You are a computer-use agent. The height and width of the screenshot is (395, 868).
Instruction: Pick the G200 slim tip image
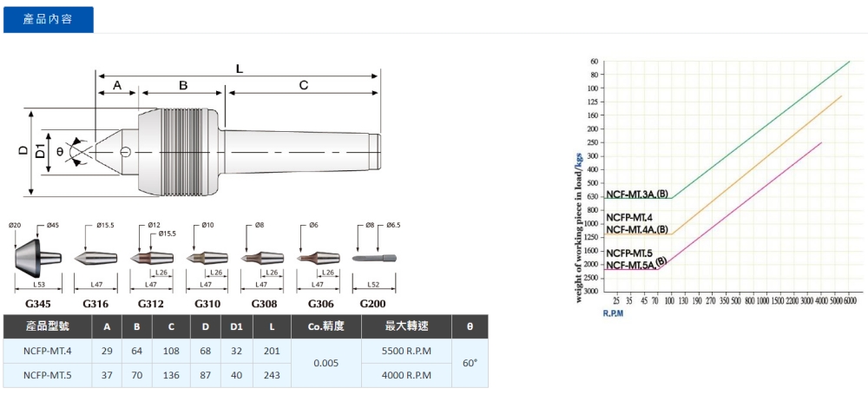point(374,258)
